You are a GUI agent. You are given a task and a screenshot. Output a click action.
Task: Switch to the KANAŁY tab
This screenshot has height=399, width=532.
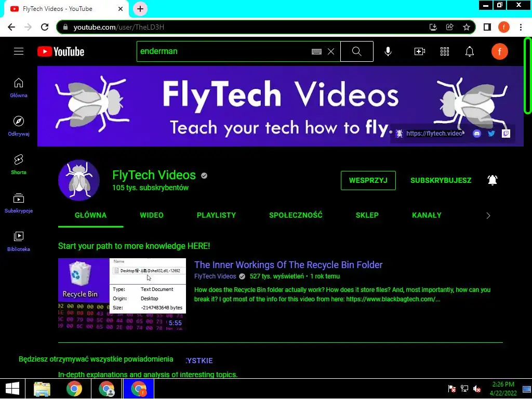point(427,216)
